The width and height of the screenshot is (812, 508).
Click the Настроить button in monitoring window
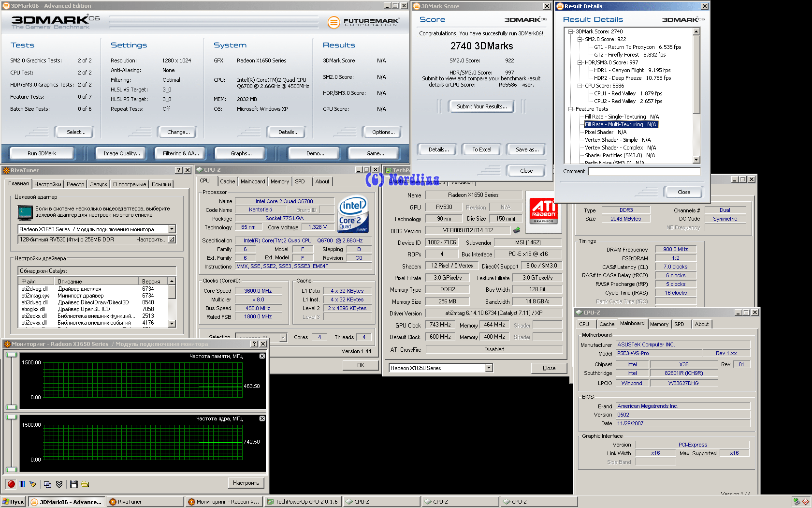point(246,483)
